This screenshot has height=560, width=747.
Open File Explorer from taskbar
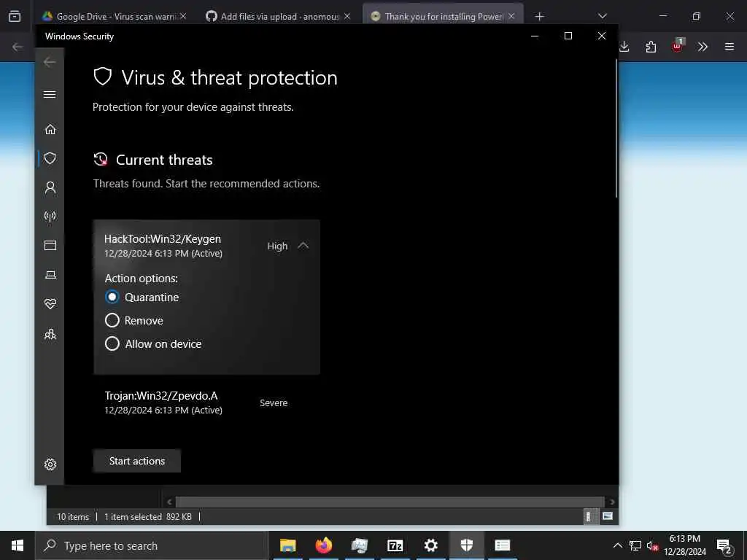287,545
